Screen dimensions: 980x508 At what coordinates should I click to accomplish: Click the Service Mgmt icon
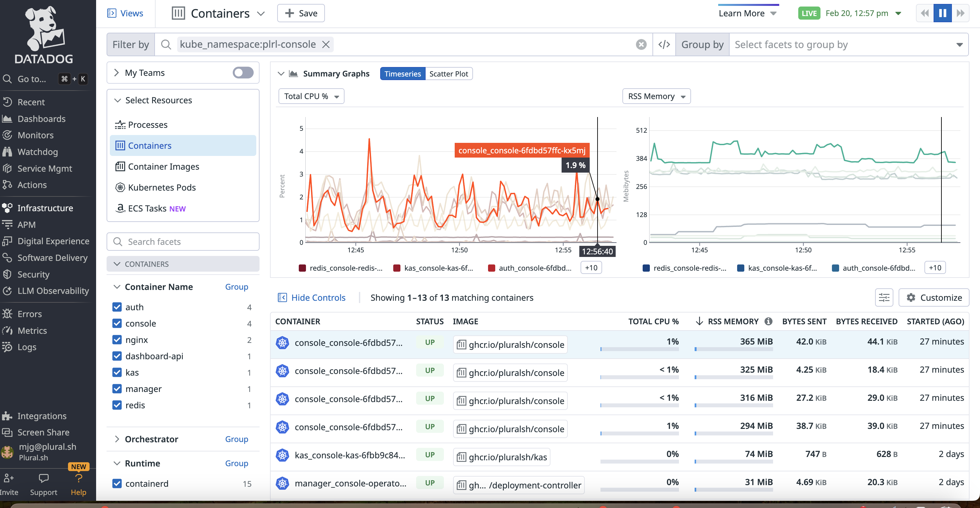coord(7,168)
